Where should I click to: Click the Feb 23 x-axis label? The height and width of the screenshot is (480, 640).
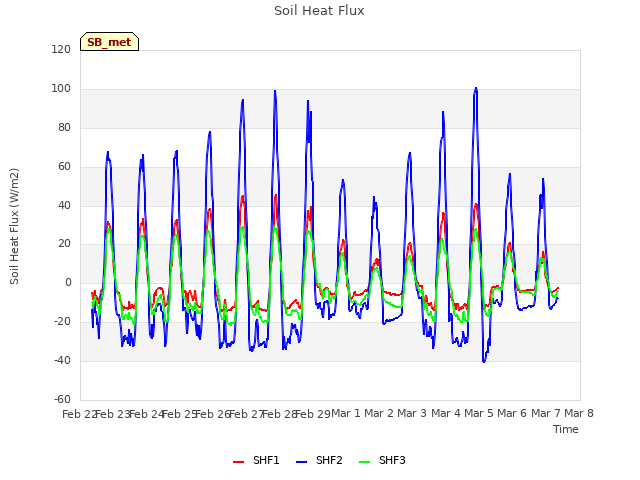point(113,414)
